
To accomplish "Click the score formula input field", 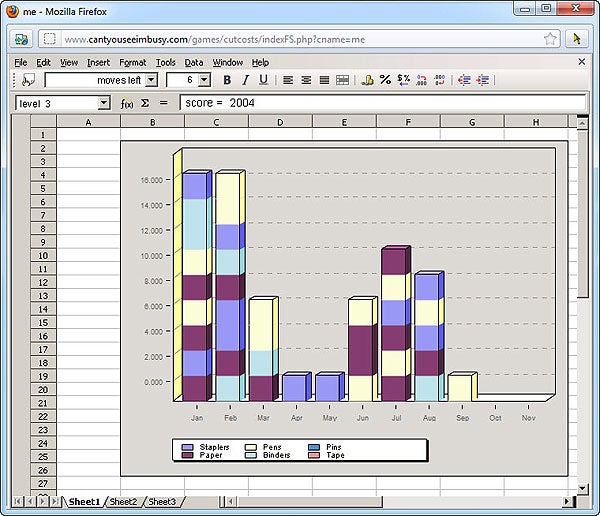I will point(380,103).
